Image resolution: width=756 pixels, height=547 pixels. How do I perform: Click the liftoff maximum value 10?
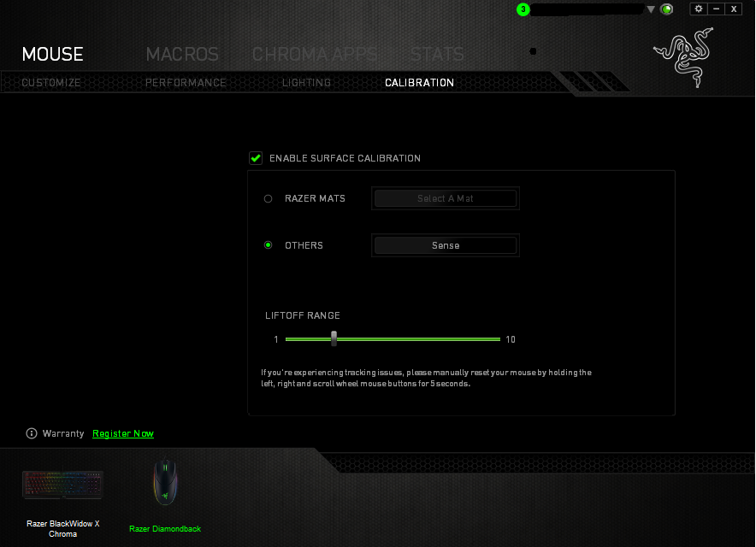(x=511, y=339)
